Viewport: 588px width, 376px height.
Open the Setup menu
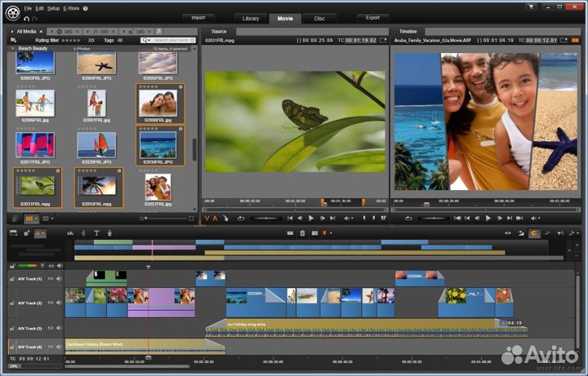[53, 9]
